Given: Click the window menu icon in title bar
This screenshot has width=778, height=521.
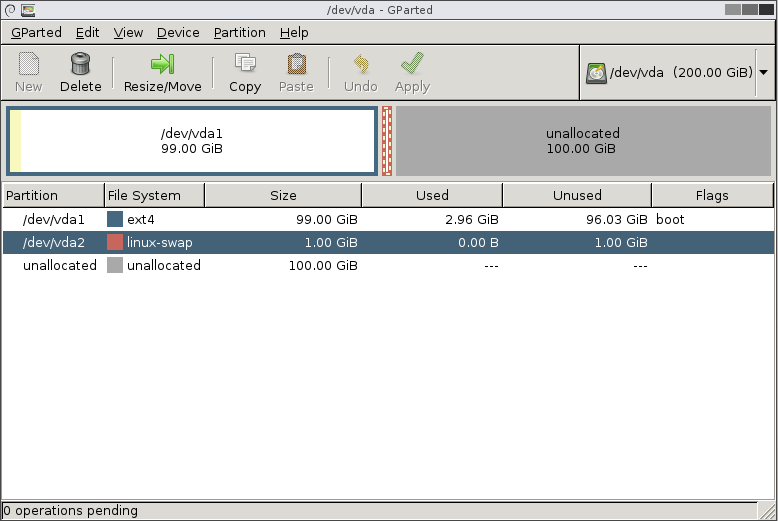Looking at the screenshot, I should click(x=10, y=10).
